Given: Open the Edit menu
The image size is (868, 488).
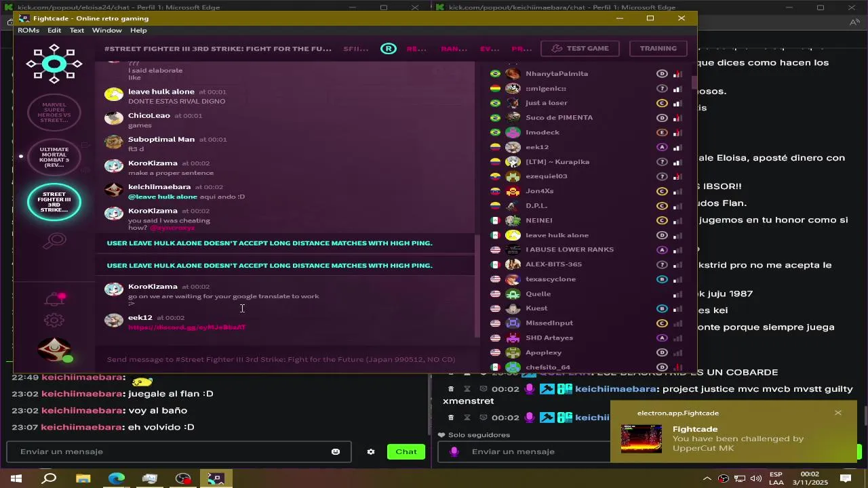Looking at the screenshot, I should (x=54, y=30).
